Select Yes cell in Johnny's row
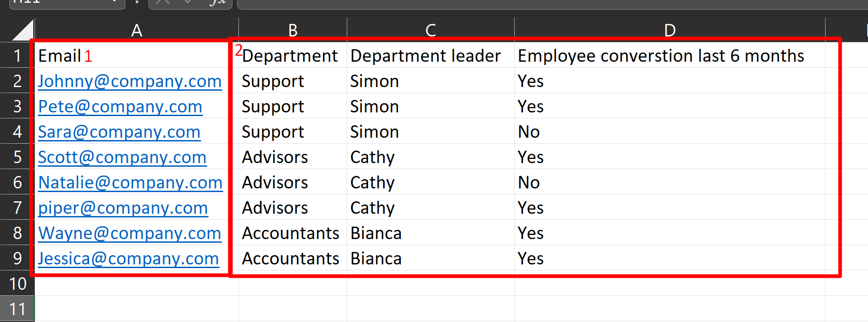Screen dimensions: 868x322 (670, 81)
